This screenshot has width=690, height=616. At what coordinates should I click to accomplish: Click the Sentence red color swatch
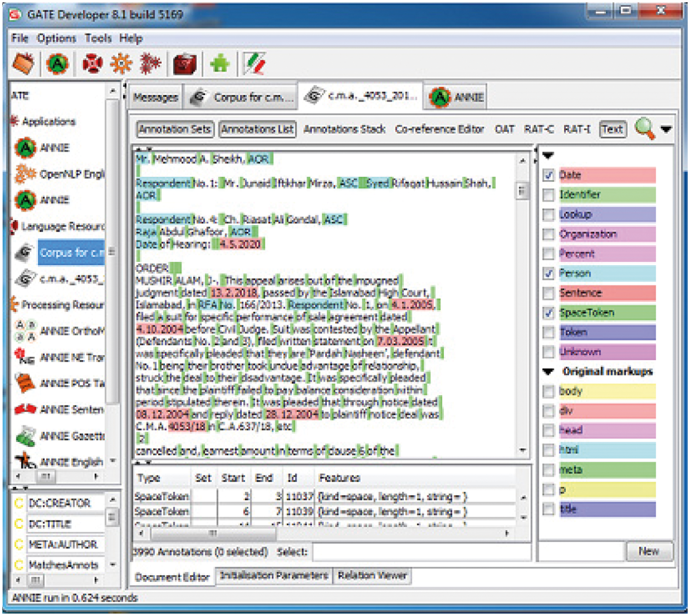607,293
